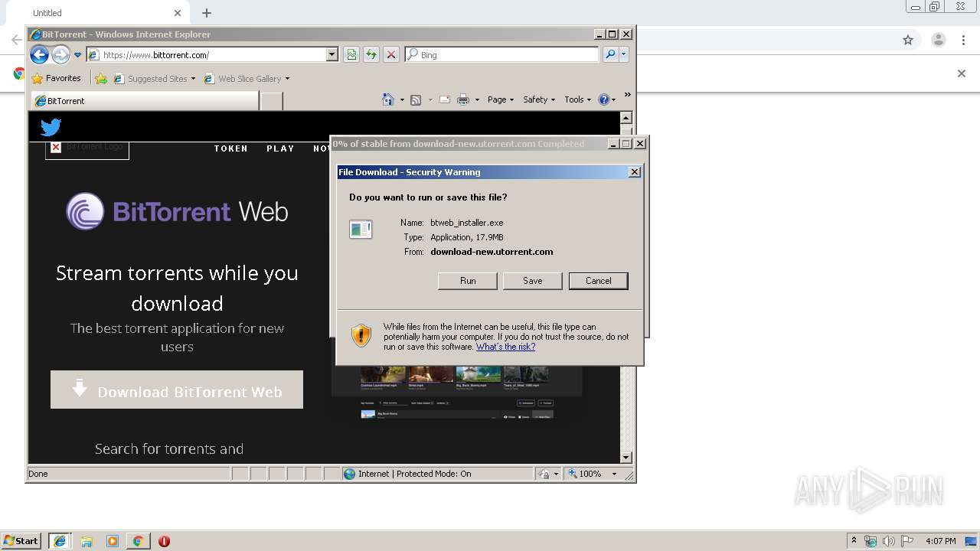This screenshot has height=551, width=980.
Task: Show hidden system tray icons
Action: click(x=854, y=540)
